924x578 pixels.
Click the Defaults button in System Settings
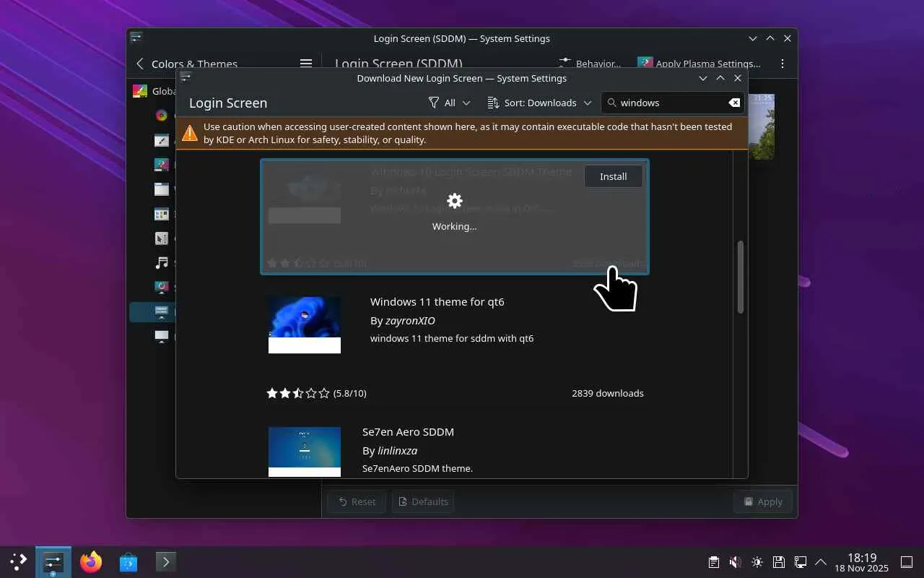(424, 501)
